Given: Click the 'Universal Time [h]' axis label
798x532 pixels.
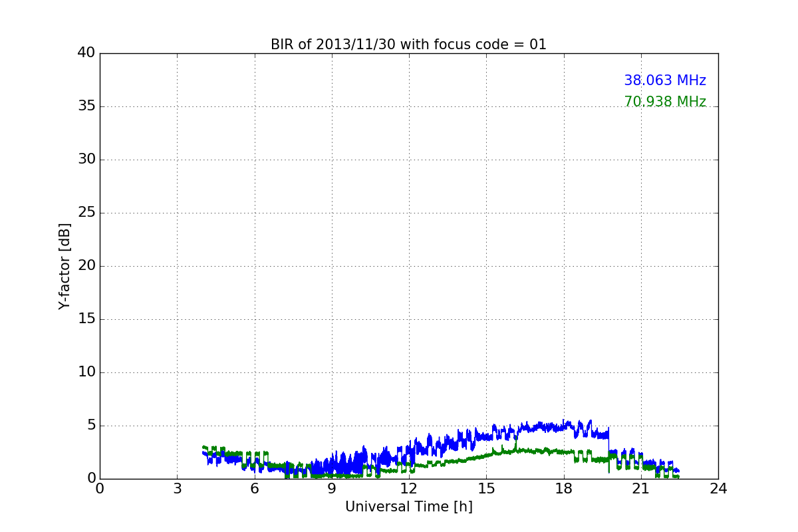Looking at the screenshot, I should [408, 507].
